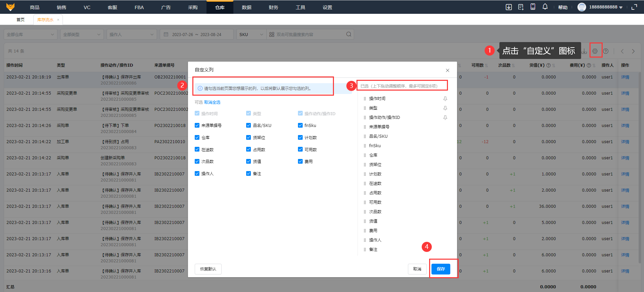This screenshot has height=292, width=644.
Task: Uncheck the 来源单据号 checkbox
Action: click(197, 125)
